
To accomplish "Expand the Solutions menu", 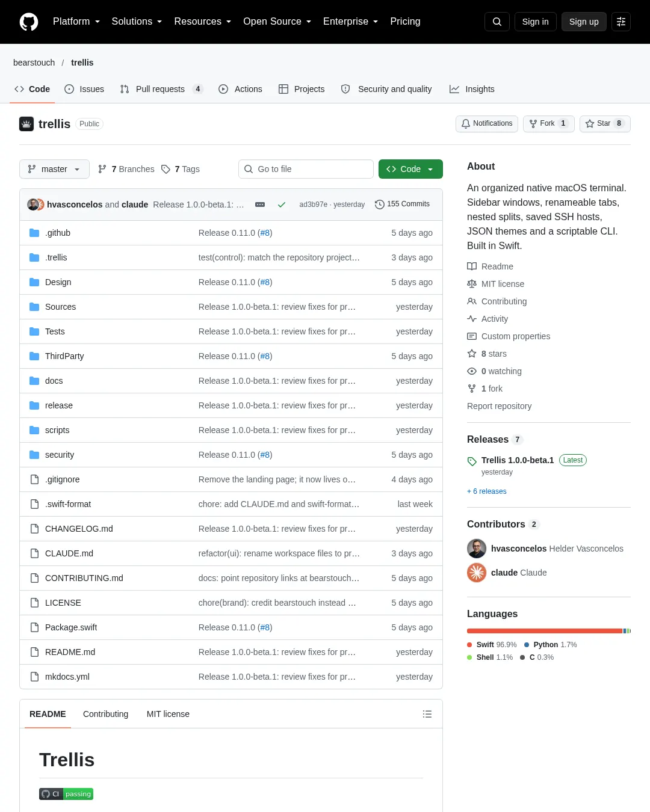I will (x=137, y=22).
